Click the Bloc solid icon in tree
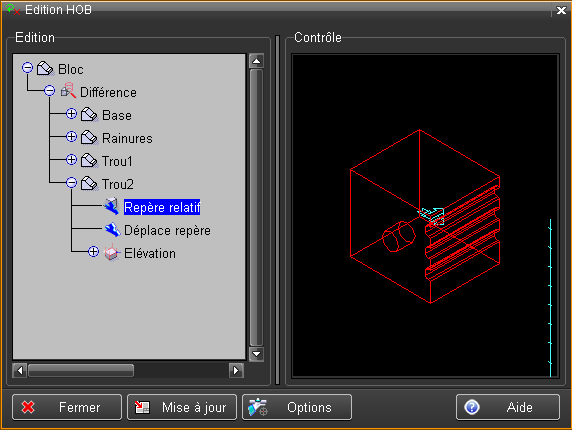Viewport: 572px width, 430px height. pyautogui.click(x=46, y=69)
